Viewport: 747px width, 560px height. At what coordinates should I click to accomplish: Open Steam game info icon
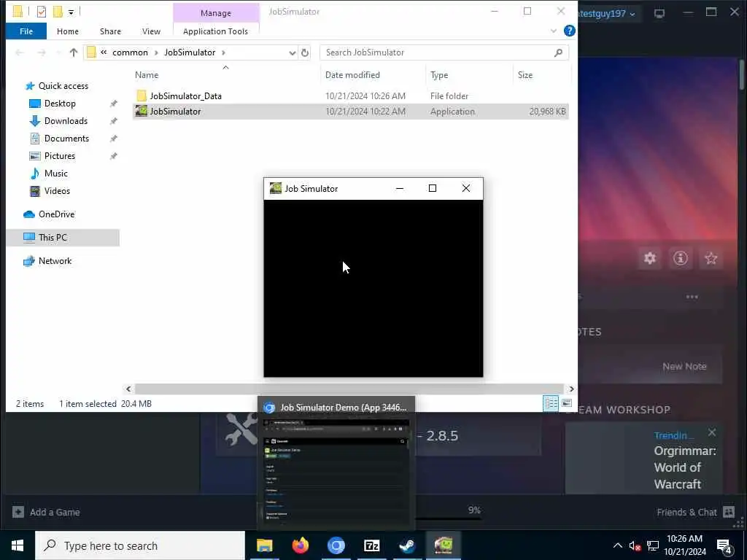tap(681, 258)
